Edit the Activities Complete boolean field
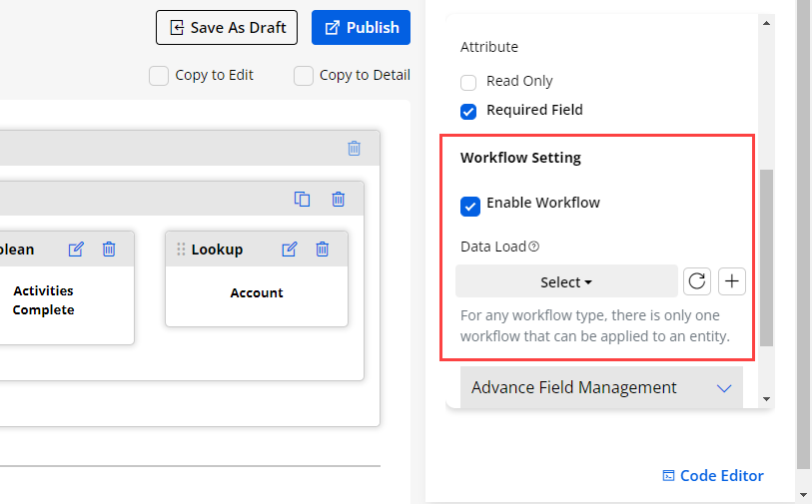 (76, 250)
